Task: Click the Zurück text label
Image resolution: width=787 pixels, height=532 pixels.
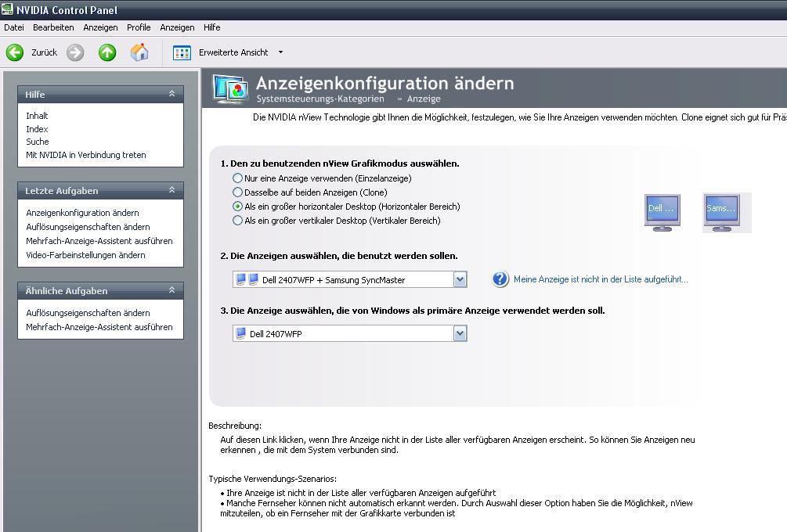Action: coord(44,52)
